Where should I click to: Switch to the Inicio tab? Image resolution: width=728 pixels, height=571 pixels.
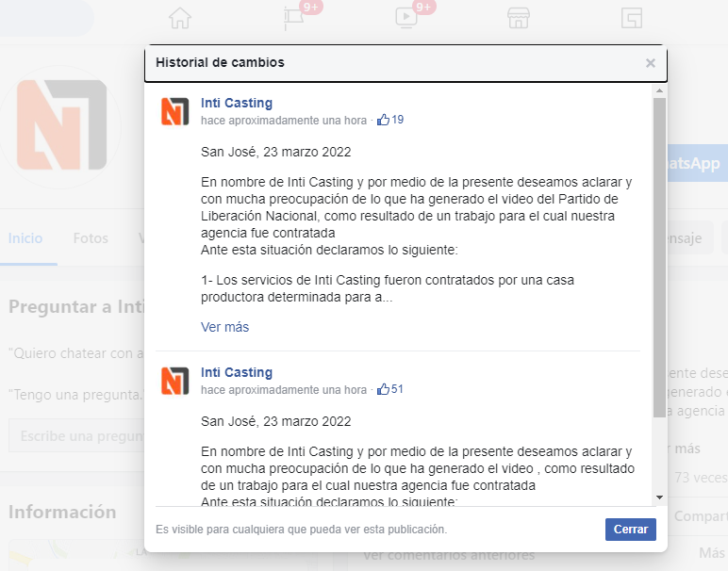pyautogui.click(x=25, y=238)
